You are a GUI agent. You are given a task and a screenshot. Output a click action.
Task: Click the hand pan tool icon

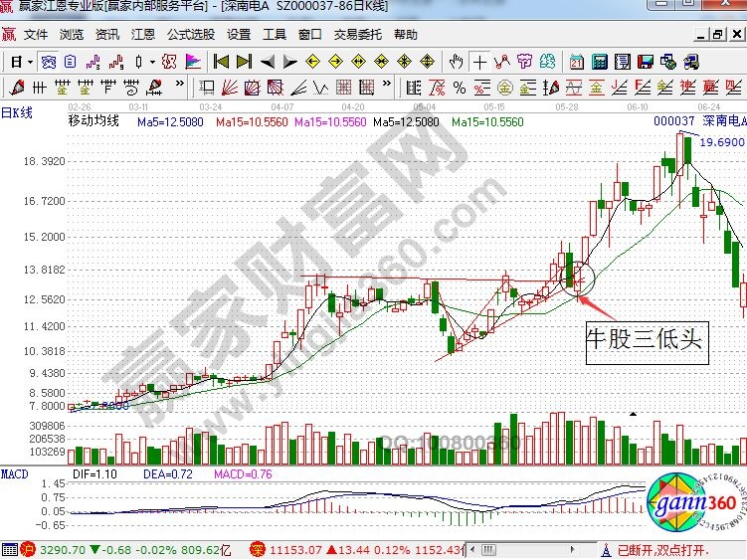pos(457,62)
